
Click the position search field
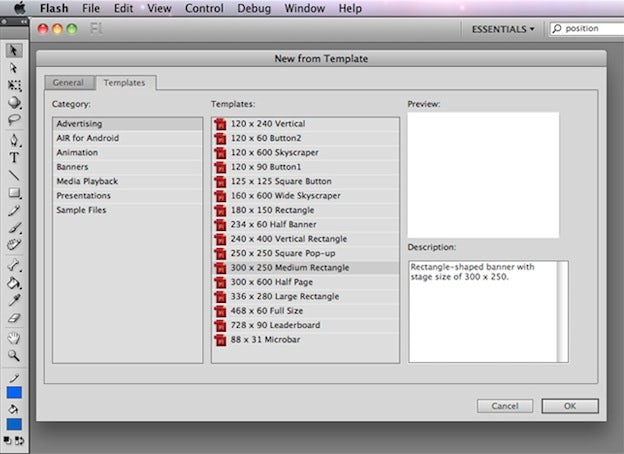(590, 29)
